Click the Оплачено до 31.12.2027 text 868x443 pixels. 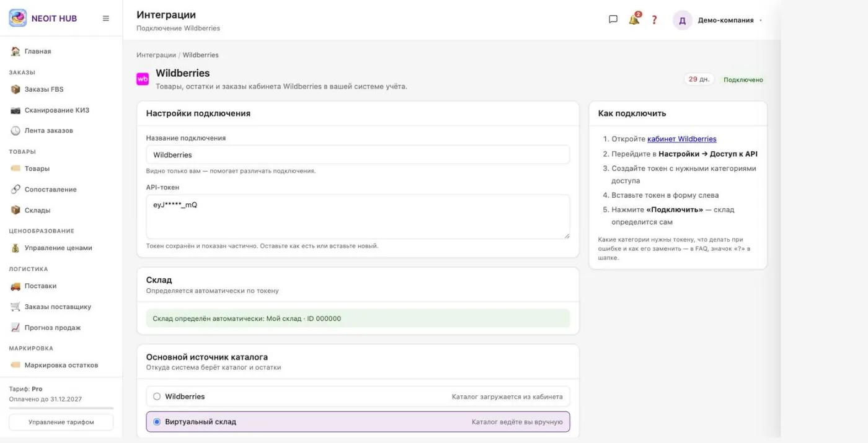click(x=45, y=399)
